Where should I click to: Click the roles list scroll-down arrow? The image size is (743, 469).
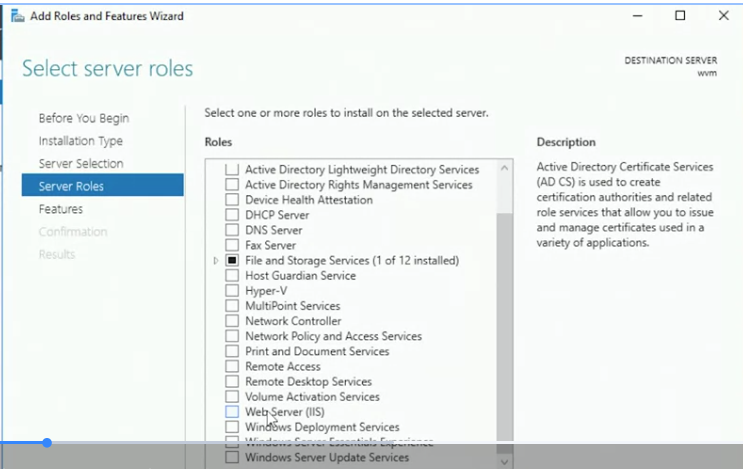pyautogui.click(x=505, y=461)
